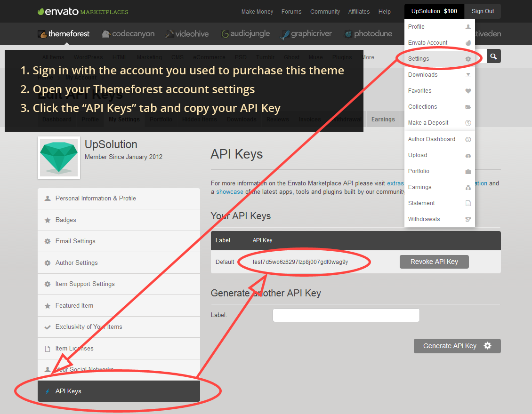532x414 pixels.
Task: Click the heart icon beside Favorites
Action: (468, 91)
